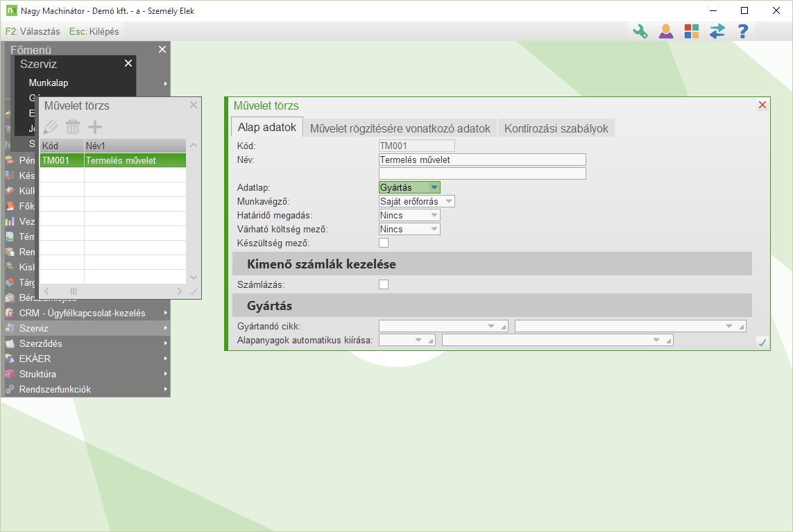Click the empty second Név field
The image size is (793, 532).
pyautogui.click(x=482, y=173)
